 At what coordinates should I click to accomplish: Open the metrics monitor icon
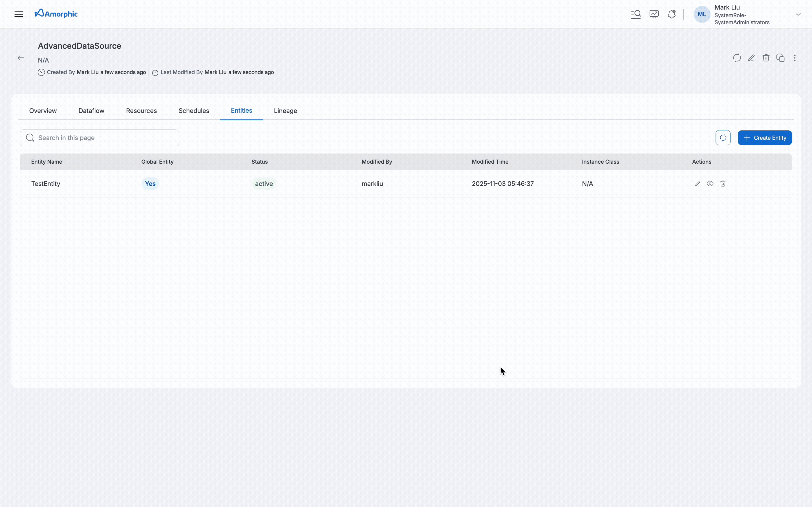click(654, 14)
